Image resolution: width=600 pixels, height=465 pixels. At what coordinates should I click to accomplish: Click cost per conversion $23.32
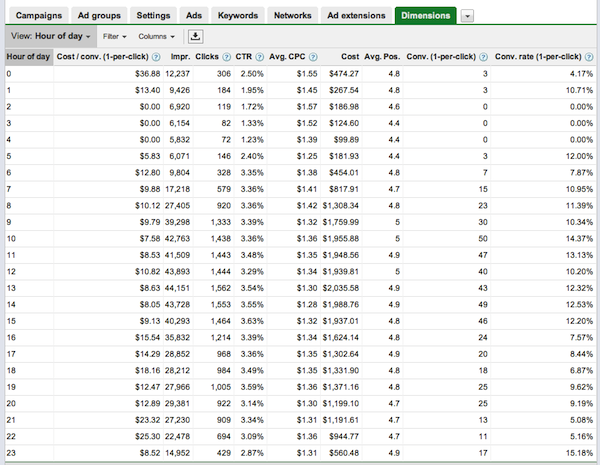pos(147,419)
